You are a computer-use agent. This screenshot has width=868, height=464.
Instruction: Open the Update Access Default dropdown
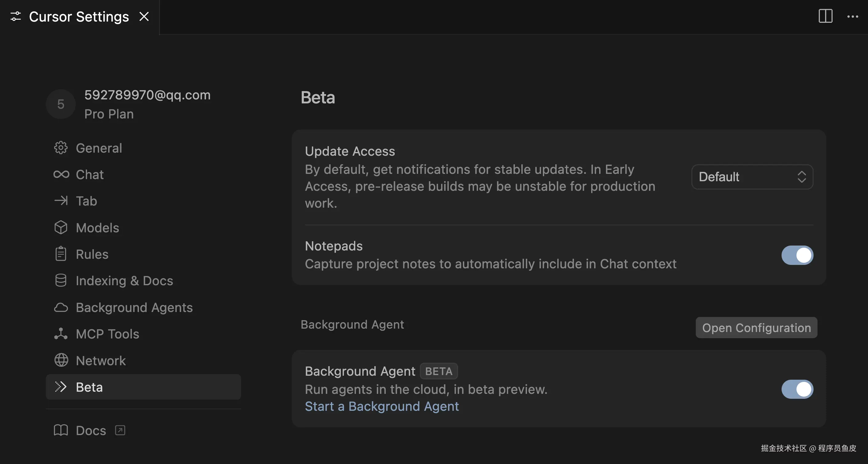(x=752, y=177)
